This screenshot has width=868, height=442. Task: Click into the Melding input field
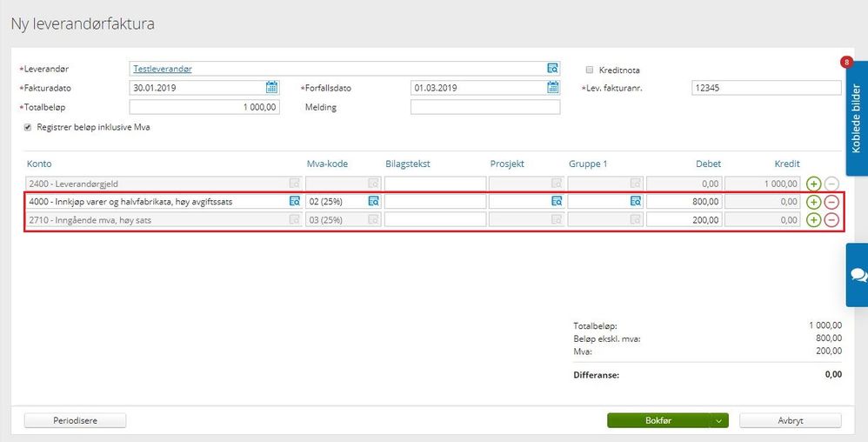485,107
